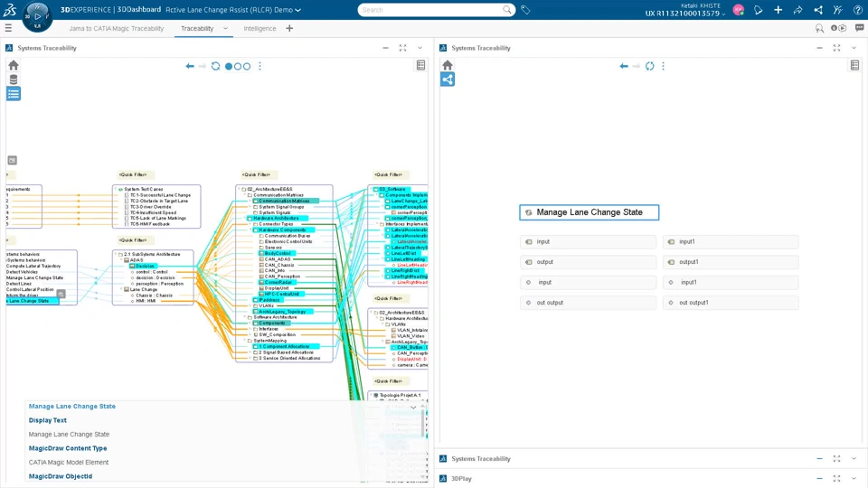Viewport: 868px width, 488px height.
Task: Go back in right panel toolbar
Action: pyautogui.click(x=624, y=66)
